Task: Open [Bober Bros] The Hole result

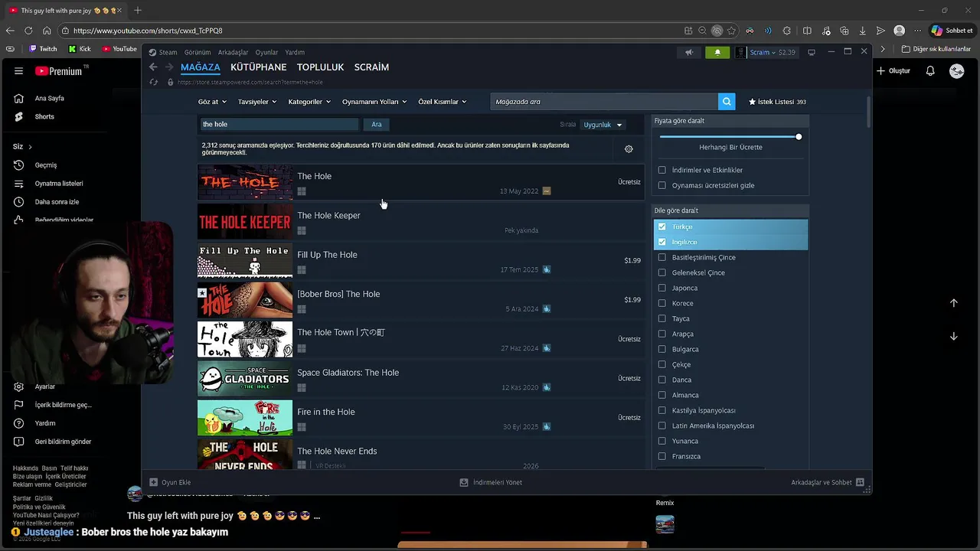Action: (420, 300)
